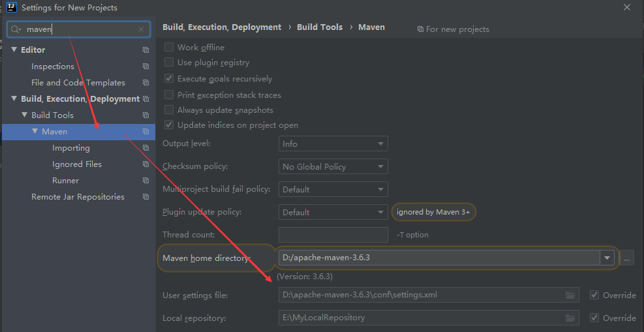644x332 pixels.
Task: Uncheck Execute goals recursively
Action: click(169, 78)
